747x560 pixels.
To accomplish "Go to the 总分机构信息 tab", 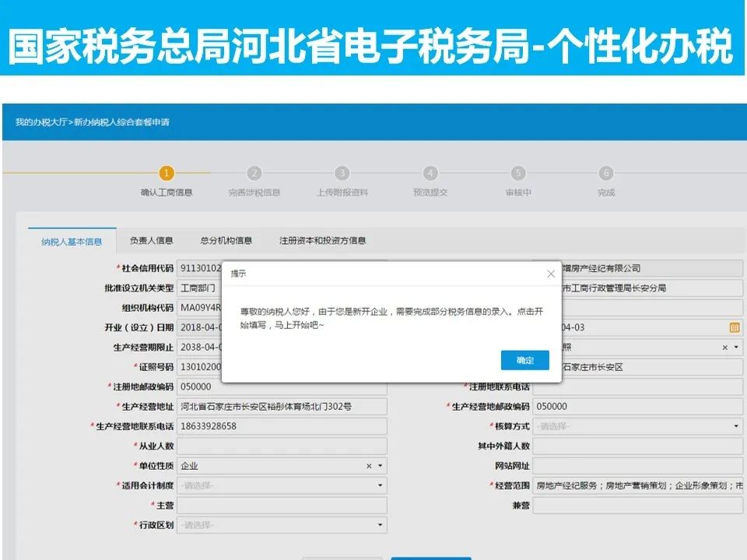I will coord(226,240).
